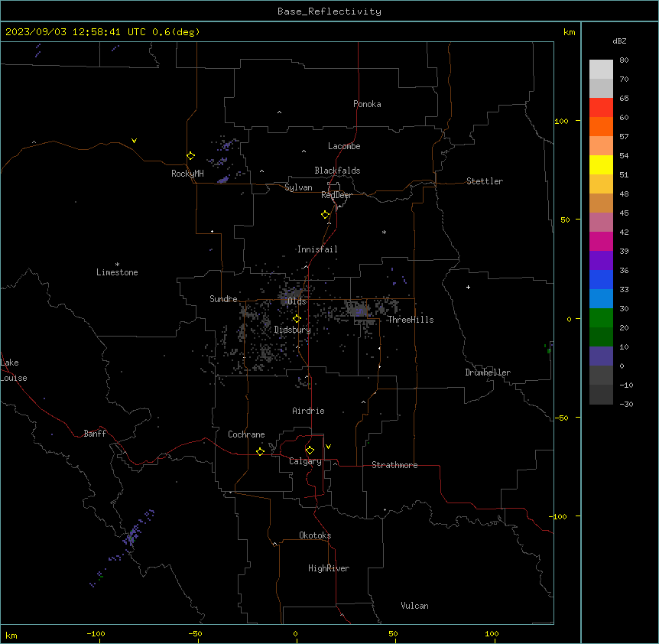Viewport: 659px width, 644px height.
Task: Click the red 60-65 dBZ legend swatch
Action: point(601,108)
